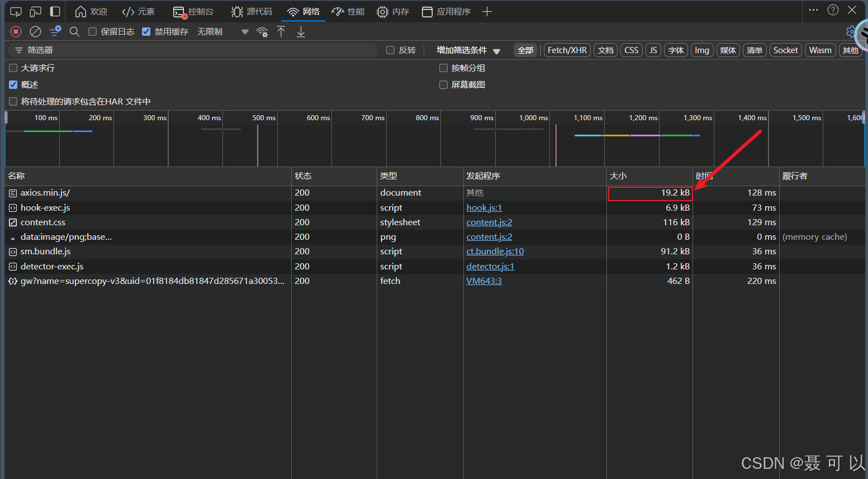The height and width of the screenshot is (479, 868).
Task: Open the 内存 memory tab
Action: tap(393, 12)
